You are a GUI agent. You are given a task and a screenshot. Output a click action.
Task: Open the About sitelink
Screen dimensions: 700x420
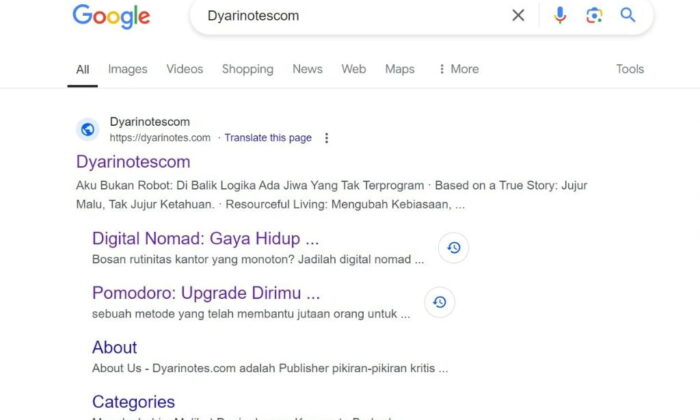pos(114,347)
